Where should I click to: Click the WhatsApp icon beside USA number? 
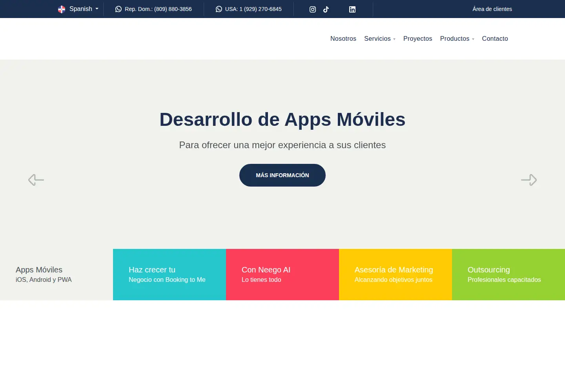[219, 9]
